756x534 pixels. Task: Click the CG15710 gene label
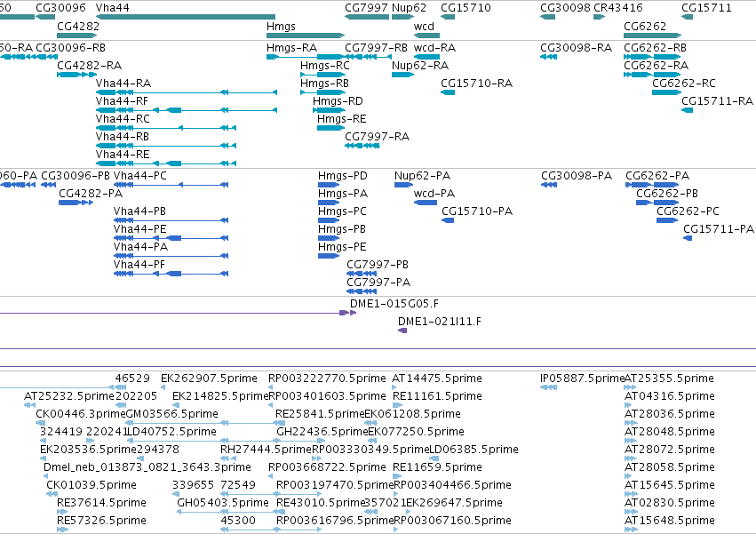[466, 8]
